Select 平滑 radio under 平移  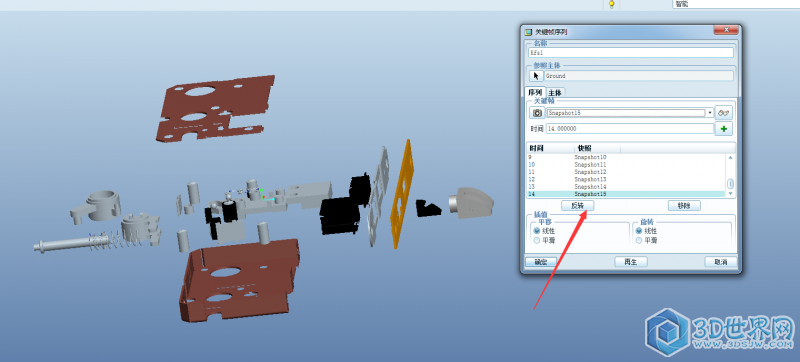[x=537, y=240]
